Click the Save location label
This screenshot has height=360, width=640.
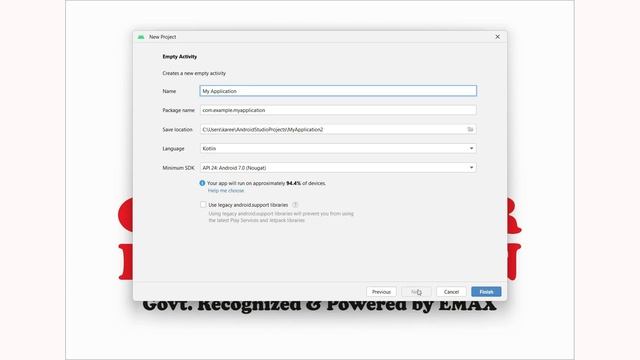[x=177, y=129]
